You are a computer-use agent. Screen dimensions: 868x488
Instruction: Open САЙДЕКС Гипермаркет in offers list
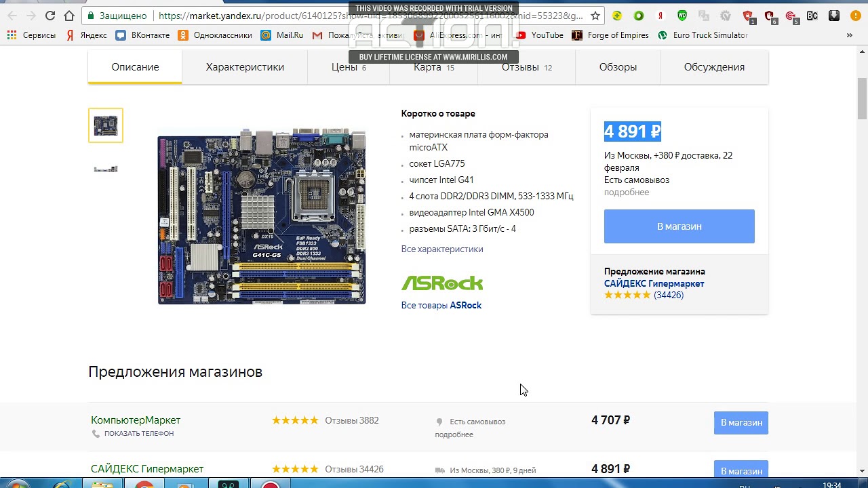[147, 469]
